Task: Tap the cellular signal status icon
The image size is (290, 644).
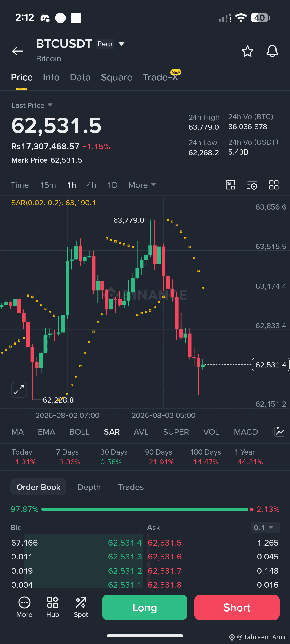Action: pos(225,18)
